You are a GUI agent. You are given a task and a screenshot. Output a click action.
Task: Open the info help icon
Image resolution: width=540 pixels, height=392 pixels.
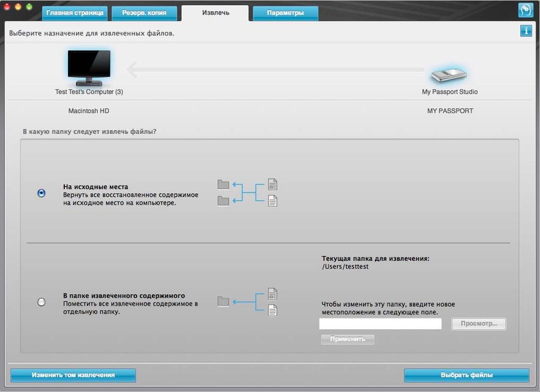click(x=525, y=30)
